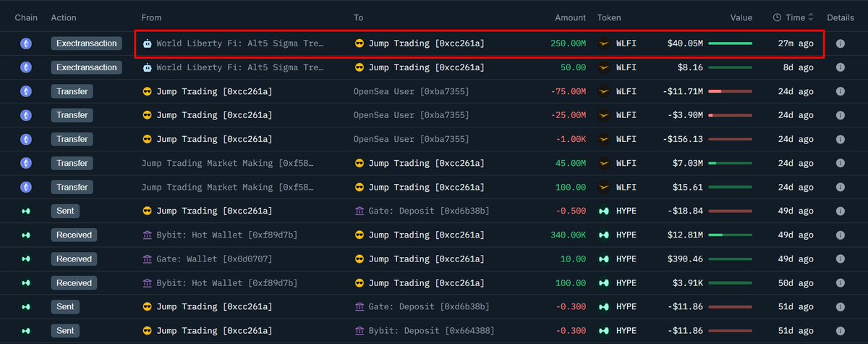Click the 250.00M amount cell
This screenshot has height=344, width=868.
(x=568, y=43)
